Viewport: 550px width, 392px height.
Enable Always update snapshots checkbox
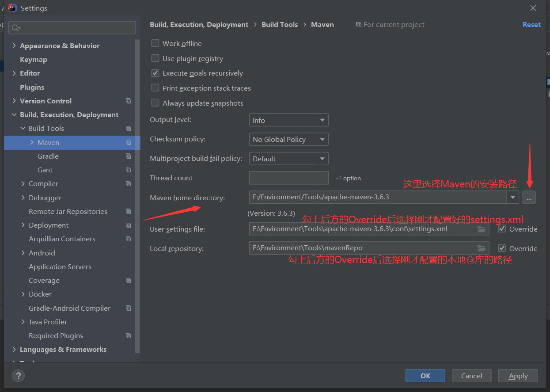[155, 103]
